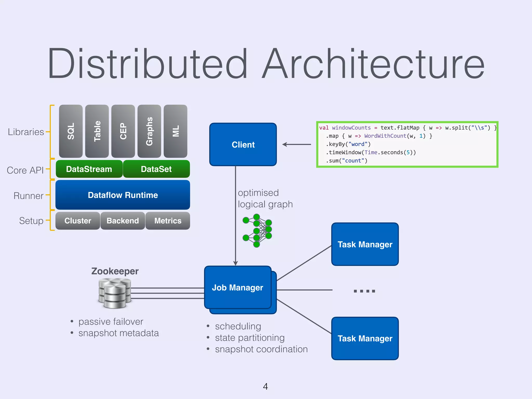Click the Client box
The width and height of the screenshot is (532, 399).
pyautogui.click(x=243, y=144)
